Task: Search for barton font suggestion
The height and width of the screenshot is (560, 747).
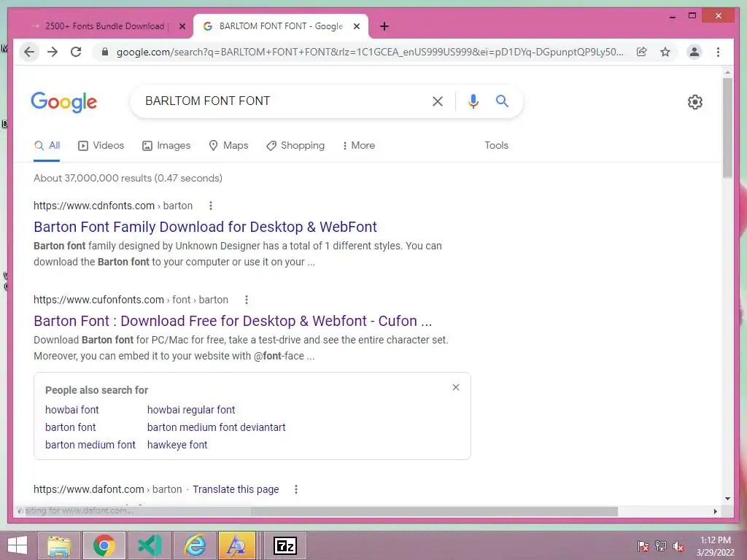Action: tap(71, 427)
